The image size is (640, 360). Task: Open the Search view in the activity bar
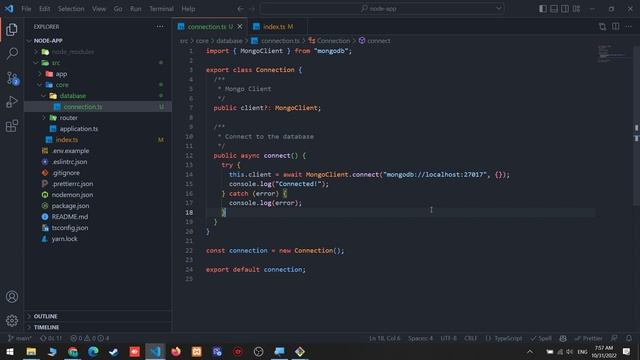12,53
